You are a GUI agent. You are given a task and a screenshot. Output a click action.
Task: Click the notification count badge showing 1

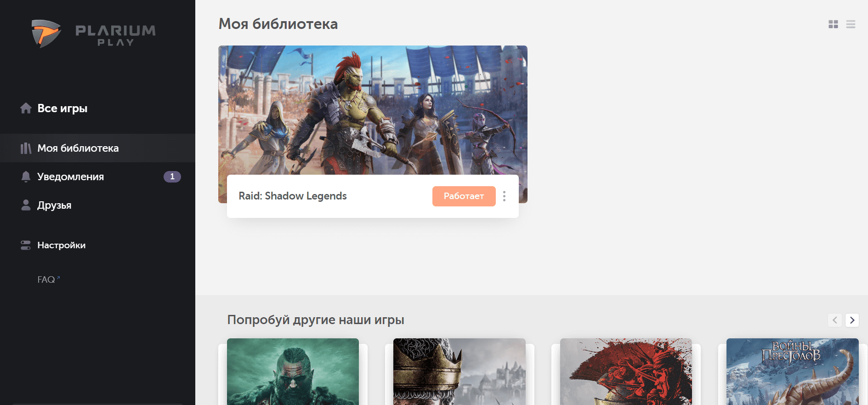(x=172, y=177)
